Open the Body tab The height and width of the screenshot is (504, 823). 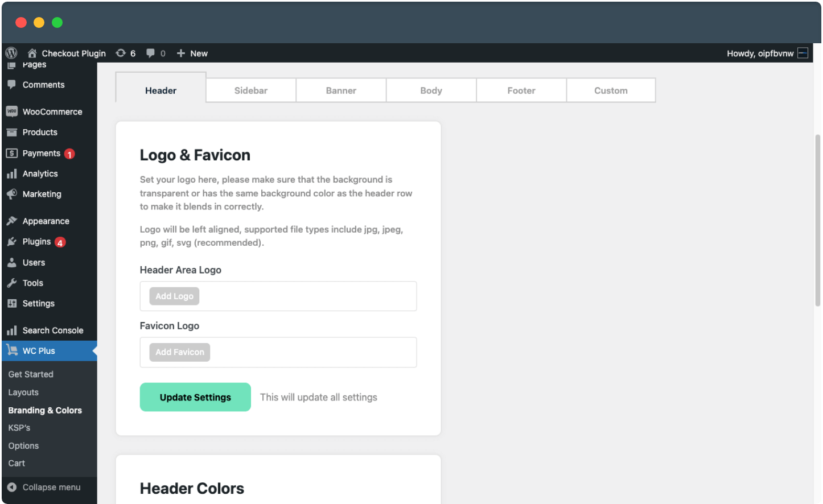pyautogui.click(x=431, y=90)
